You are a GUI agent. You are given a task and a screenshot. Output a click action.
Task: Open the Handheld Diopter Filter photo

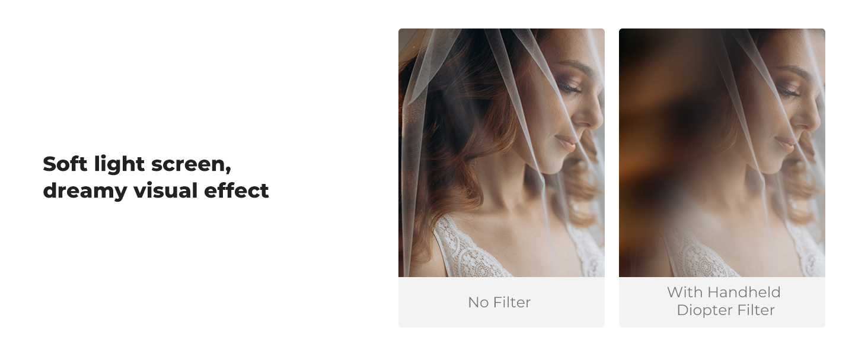pos(722,152)
